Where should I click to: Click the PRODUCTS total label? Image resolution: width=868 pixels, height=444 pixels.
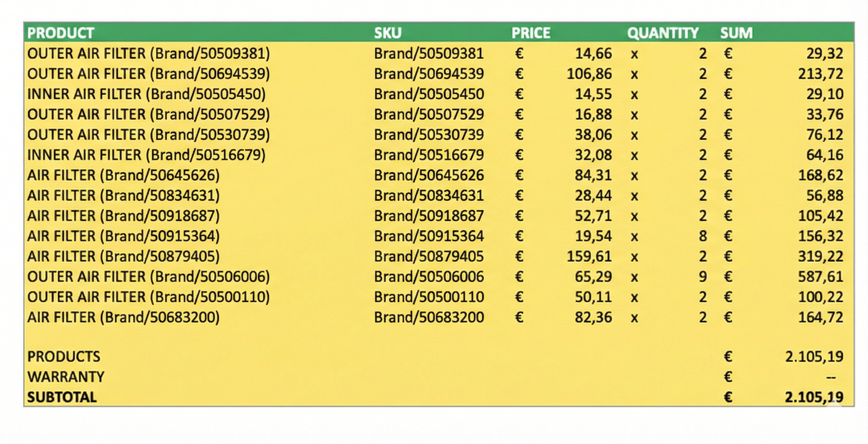click(64, 357)
